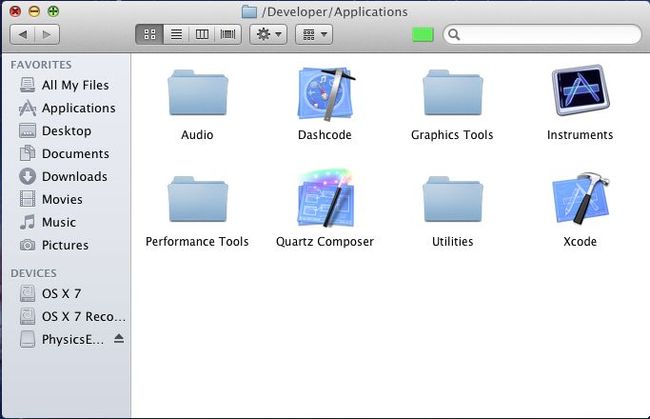This screenshot has width=650, height=419.
Task: Click the Instruments label text
Action: click(580, 135)
